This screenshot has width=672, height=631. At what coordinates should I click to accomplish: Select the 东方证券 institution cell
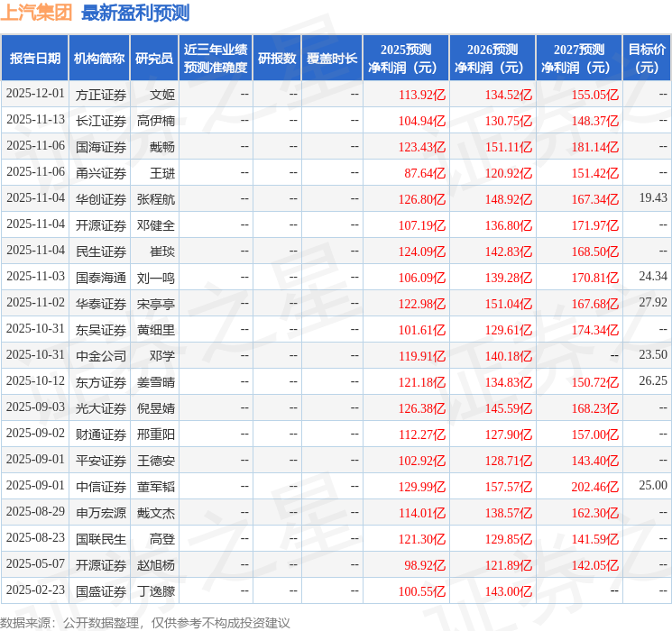pyautogui.click(x=101, y=382)
